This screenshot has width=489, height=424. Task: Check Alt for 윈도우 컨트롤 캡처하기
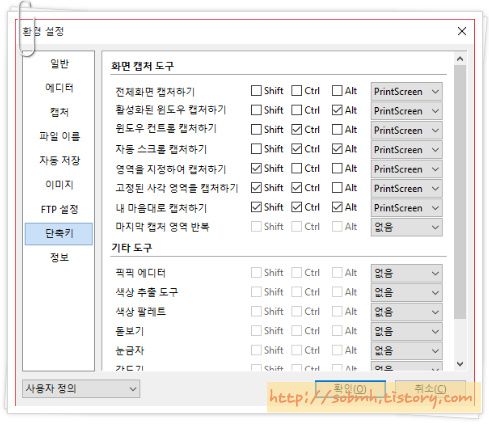(337, 129)
